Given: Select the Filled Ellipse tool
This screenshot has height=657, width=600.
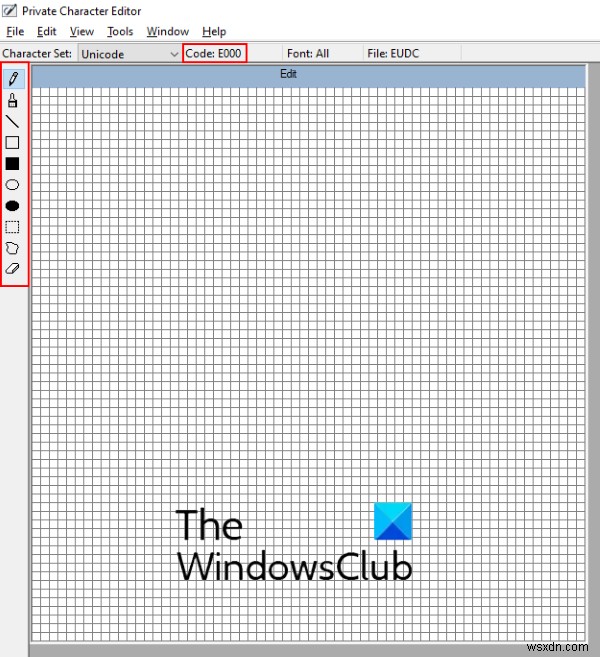Looking at the screenshot, I should coord(13,206).
